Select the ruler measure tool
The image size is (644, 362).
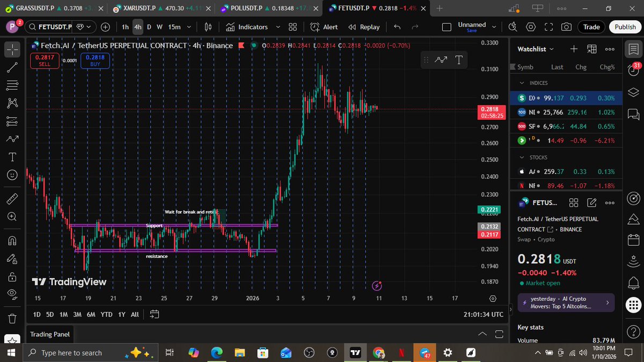(12, 198)
